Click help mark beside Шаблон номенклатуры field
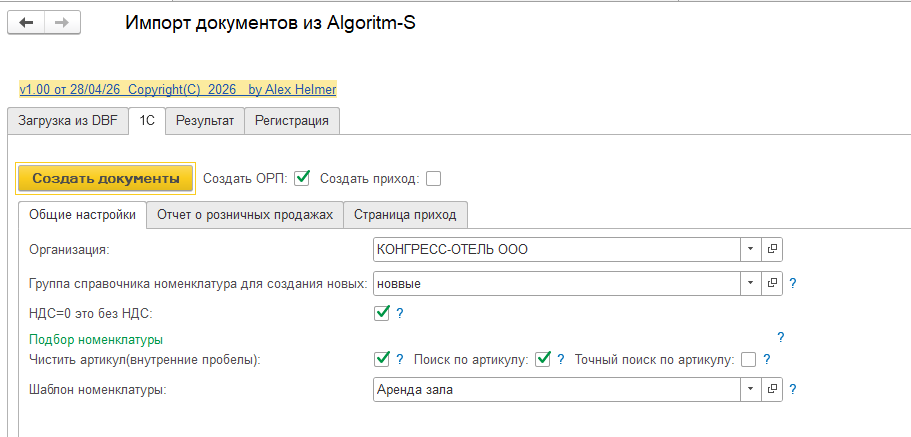Screen dimensions: 911x437 793,389
